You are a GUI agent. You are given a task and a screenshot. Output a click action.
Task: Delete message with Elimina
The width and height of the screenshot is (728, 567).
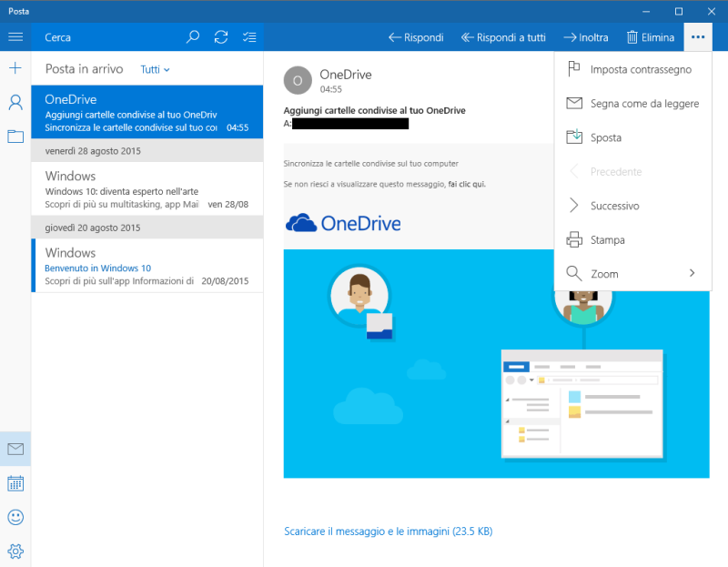(x=651, y=37)
